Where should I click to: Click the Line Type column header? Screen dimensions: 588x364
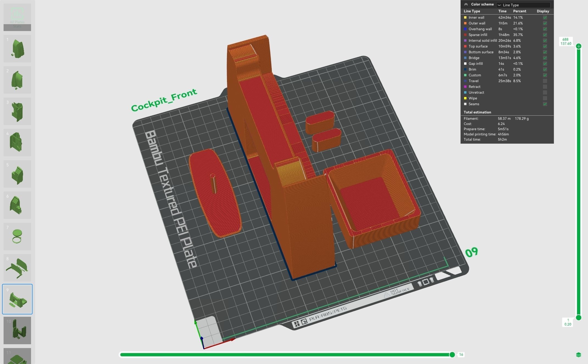472,11
